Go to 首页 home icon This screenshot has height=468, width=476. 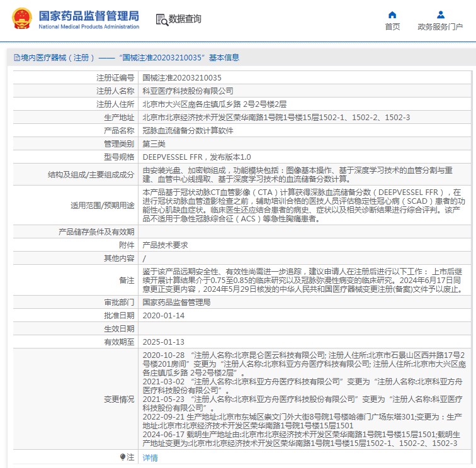(x=392, y=15)
